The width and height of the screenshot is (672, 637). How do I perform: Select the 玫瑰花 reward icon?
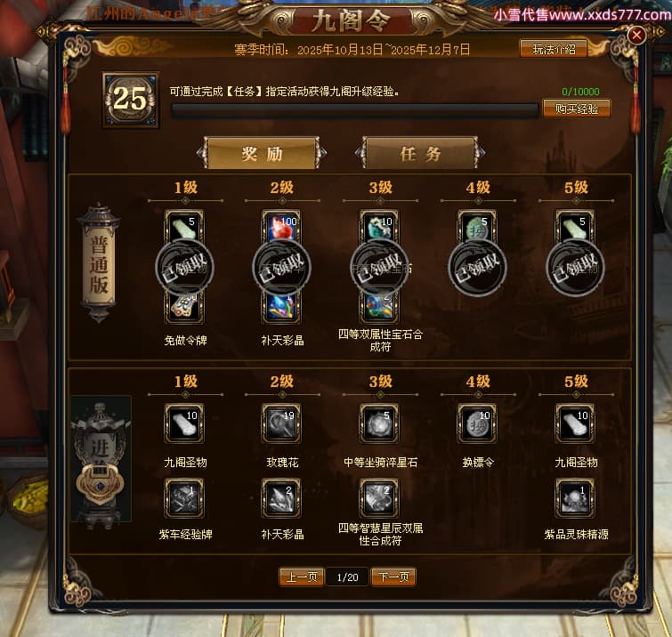click(x=281, y=423)
